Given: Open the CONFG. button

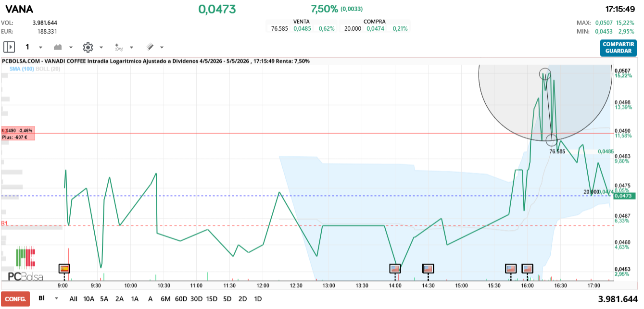Looking at the screenshot, I should tap(15, 298).
